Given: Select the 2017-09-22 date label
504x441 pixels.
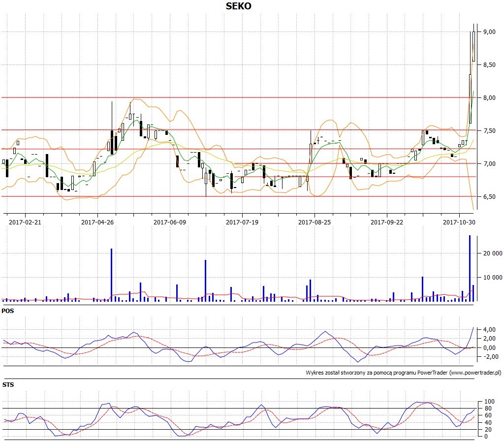Looking at the screenshot, I should coord(387,222).
